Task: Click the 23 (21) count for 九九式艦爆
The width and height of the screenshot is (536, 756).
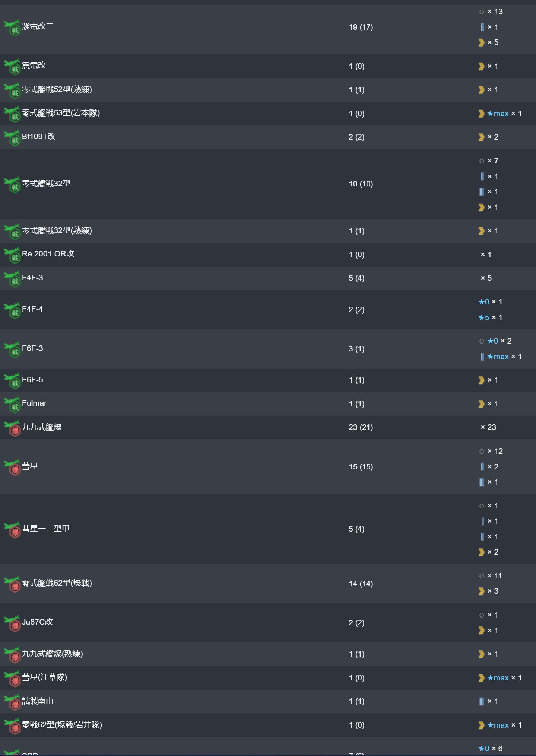Action: [x=361, y=427]
